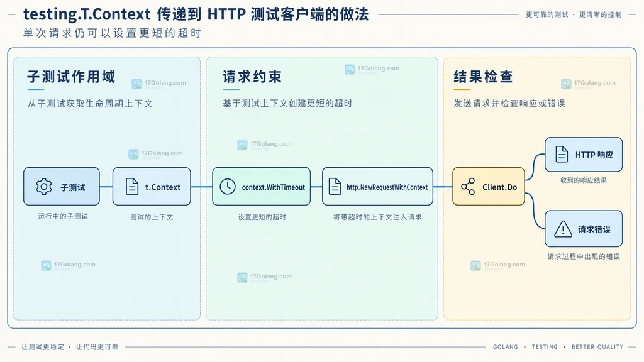Click the subtitle 单次请求仍可以设置更短的超时
The width and height of the screenshot is (644, 362).
coord(112,33)
